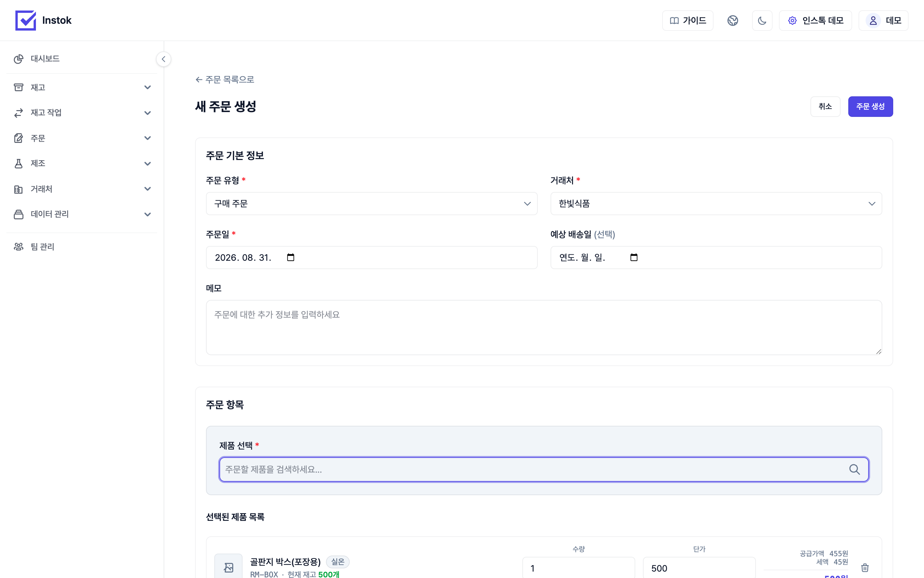This screenshot has width=924, height=578.
Task: Open the 주문 유형 구매 주문 dropdown
Action: 372,204
